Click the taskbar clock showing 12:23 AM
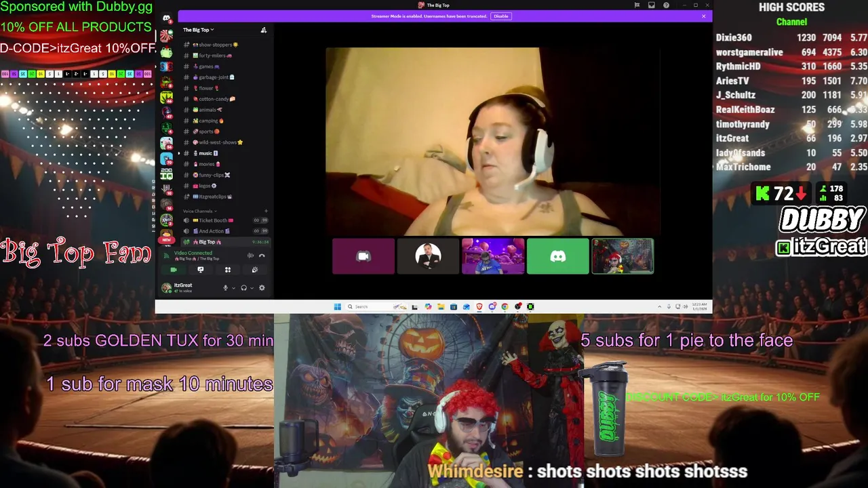The height and width of the screenshot is (488, 868). [700, 306]
